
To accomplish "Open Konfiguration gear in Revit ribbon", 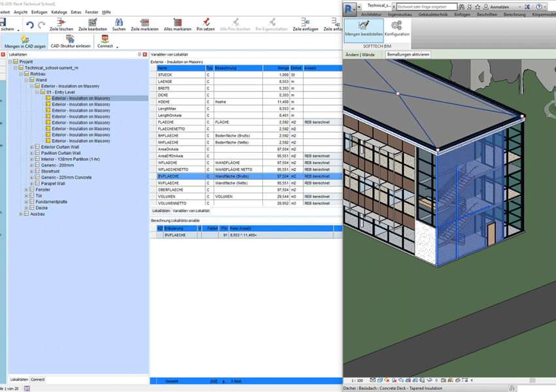I will pyautogui.click(x=396, y=27).
